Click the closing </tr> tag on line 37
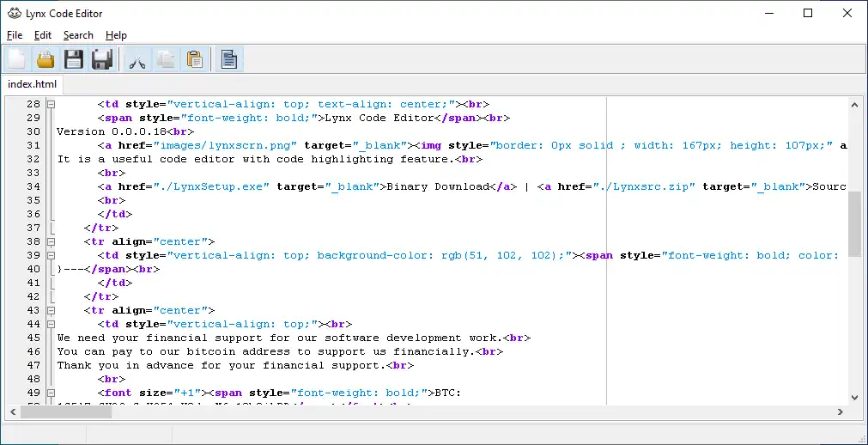Screen dimensions: 868x445 coord(101,228)
